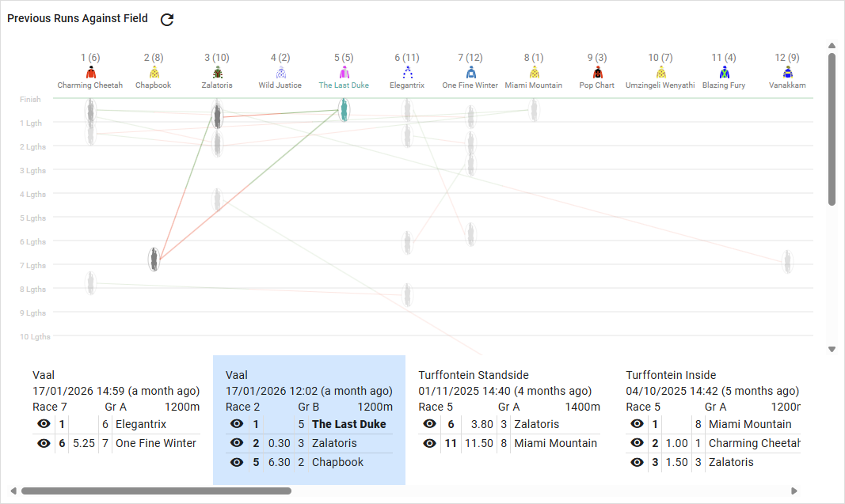
Task: Select Charming Cheetah's red jockey silk icon
Action: tap(90, 73)
